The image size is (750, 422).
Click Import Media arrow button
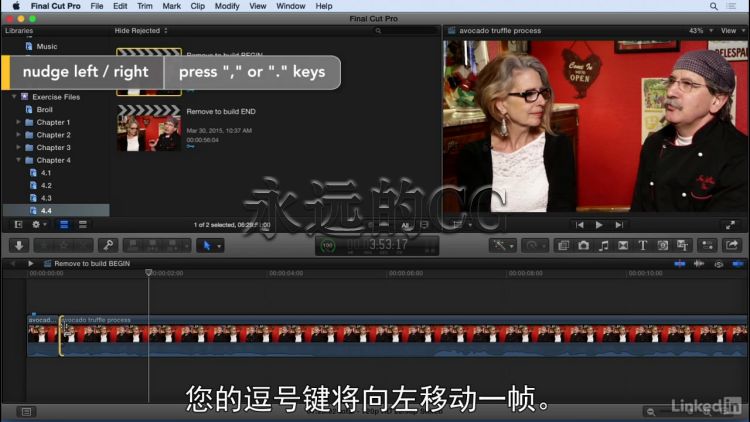(19, 245)
